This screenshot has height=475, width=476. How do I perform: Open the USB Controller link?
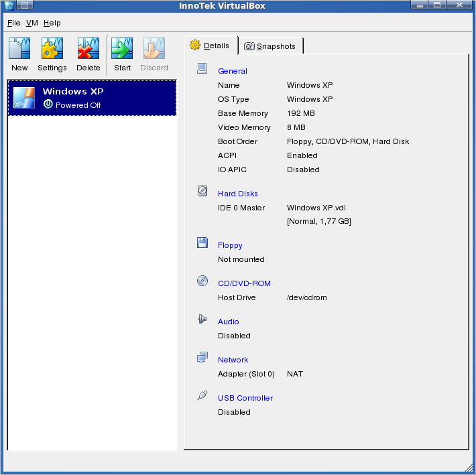point(245,398)
